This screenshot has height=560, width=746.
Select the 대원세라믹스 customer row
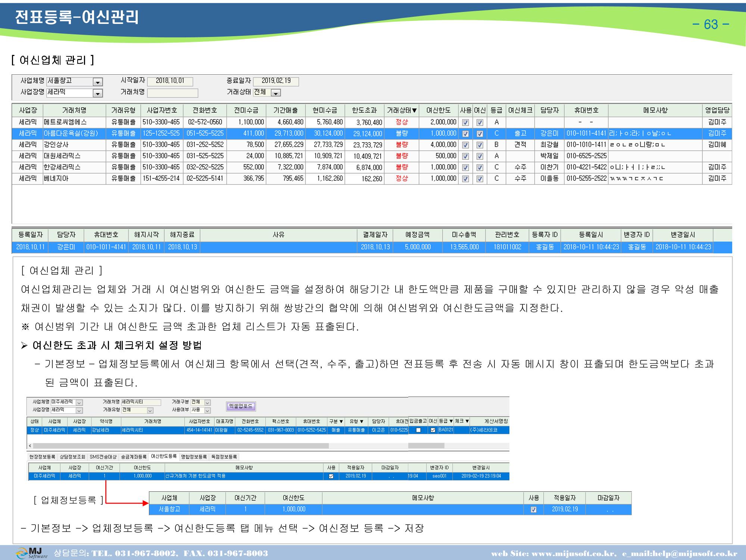[x=372, y=156]
